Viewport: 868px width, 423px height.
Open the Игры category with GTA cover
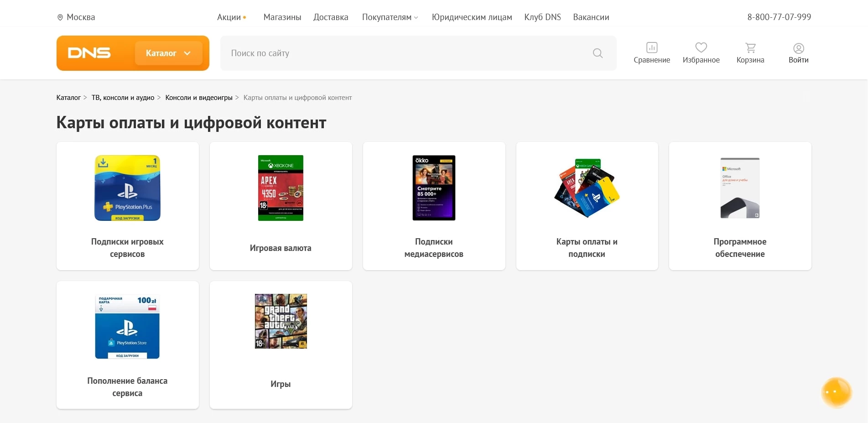click(281, 345)
